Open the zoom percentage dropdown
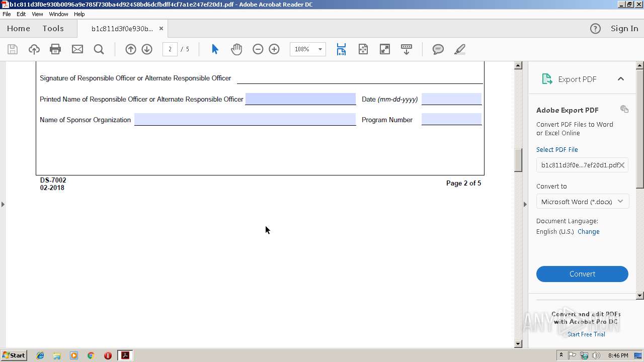The height and width of the screenshot is (362, 644). click(x=320, y=49)
